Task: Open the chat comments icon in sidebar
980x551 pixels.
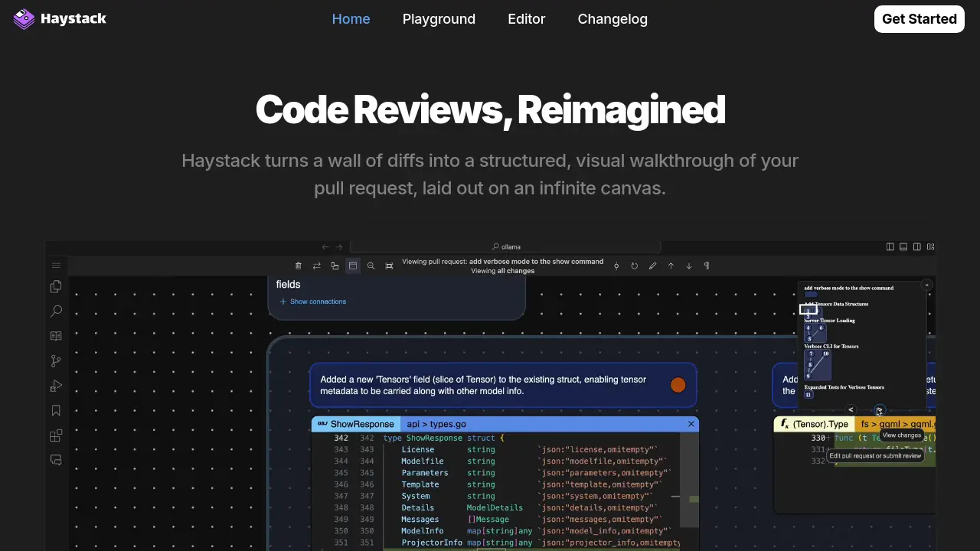Action: pyautogui.click(x=56, y=460)
